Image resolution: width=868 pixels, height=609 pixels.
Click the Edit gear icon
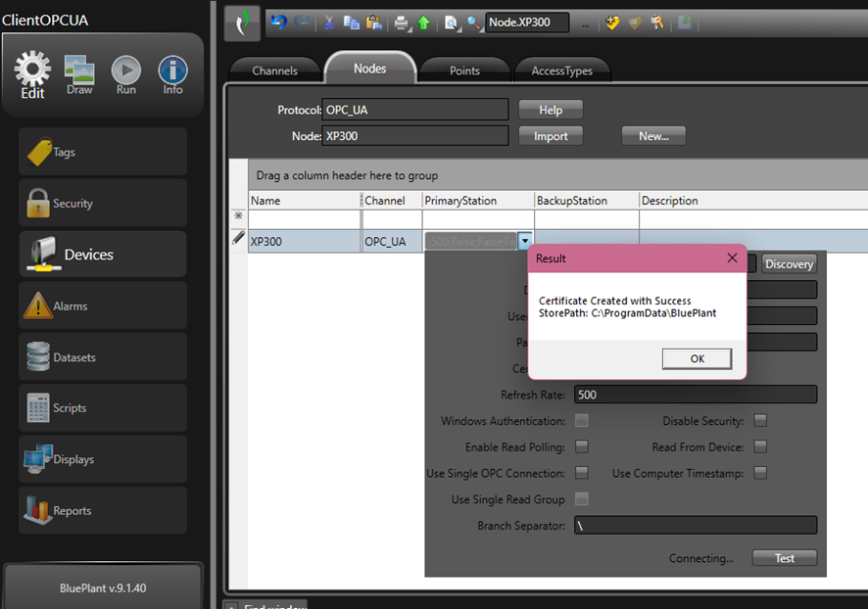33,71
